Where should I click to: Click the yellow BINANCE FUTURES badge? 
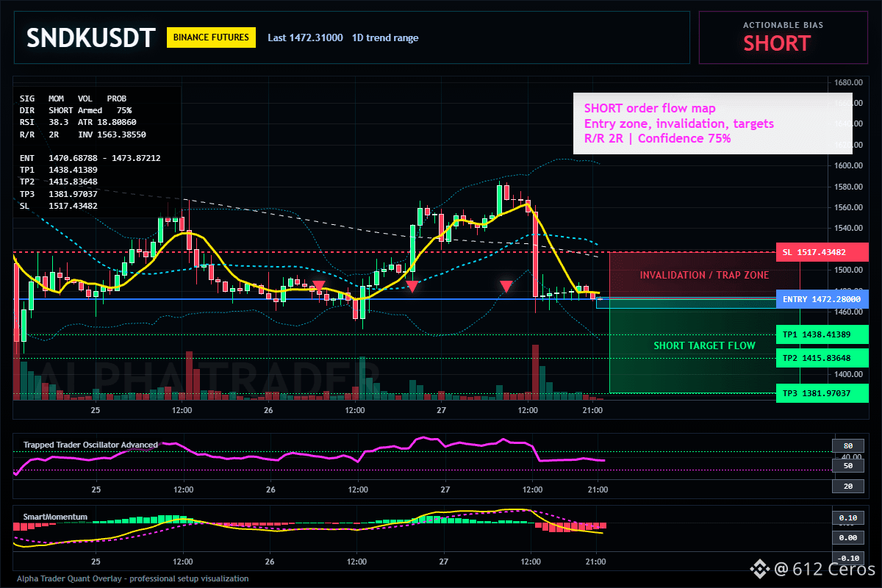point(212,37)
